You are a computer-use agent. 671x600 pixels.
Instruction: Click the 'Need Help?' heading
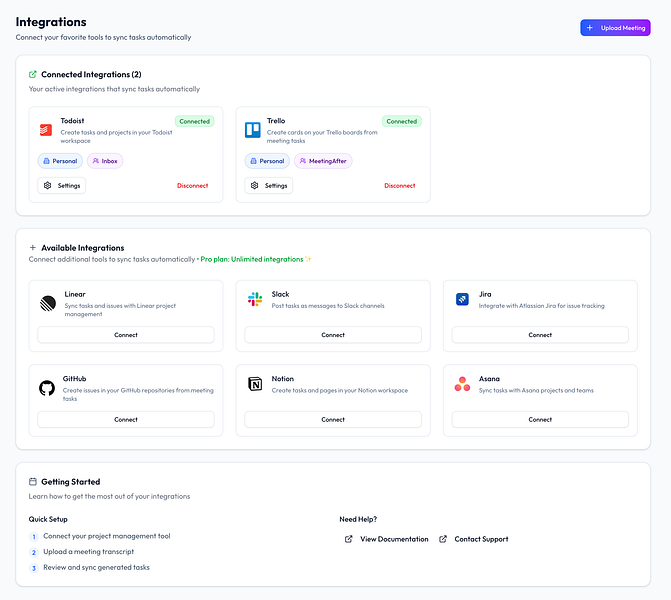click(x=358, y=519)
